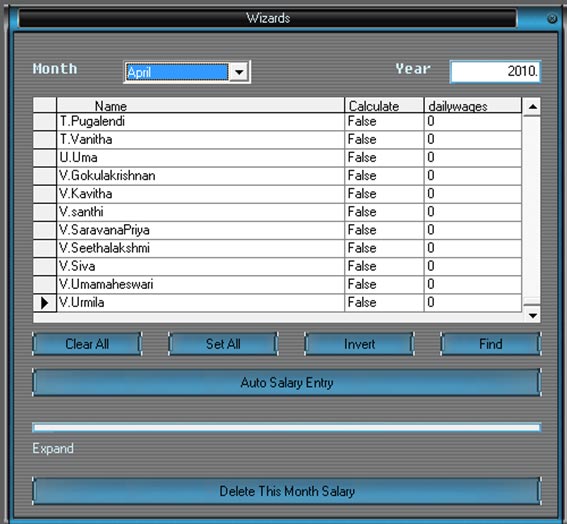Click the dailywages column header
Viewport: 567px width, 524px height.
pyautogui.click(x=473, y=106)
